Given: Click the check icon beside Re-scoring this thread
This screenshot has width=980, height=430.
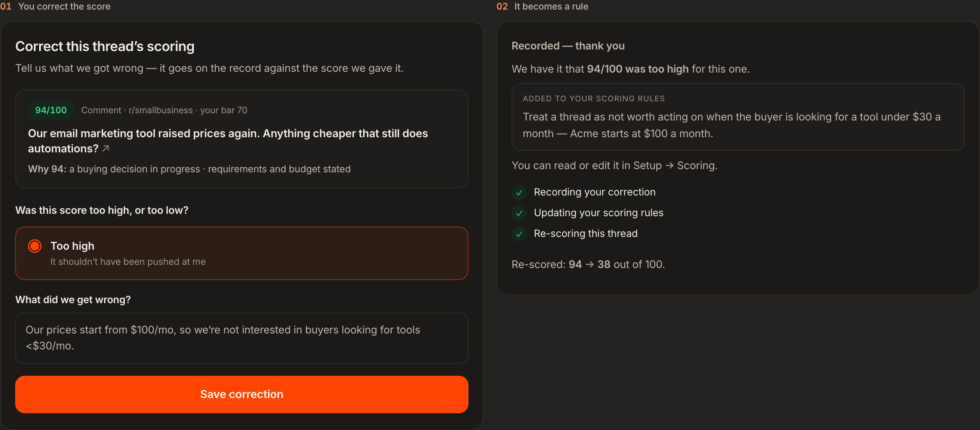Looking at the screenshot, I should click(519, 234).
